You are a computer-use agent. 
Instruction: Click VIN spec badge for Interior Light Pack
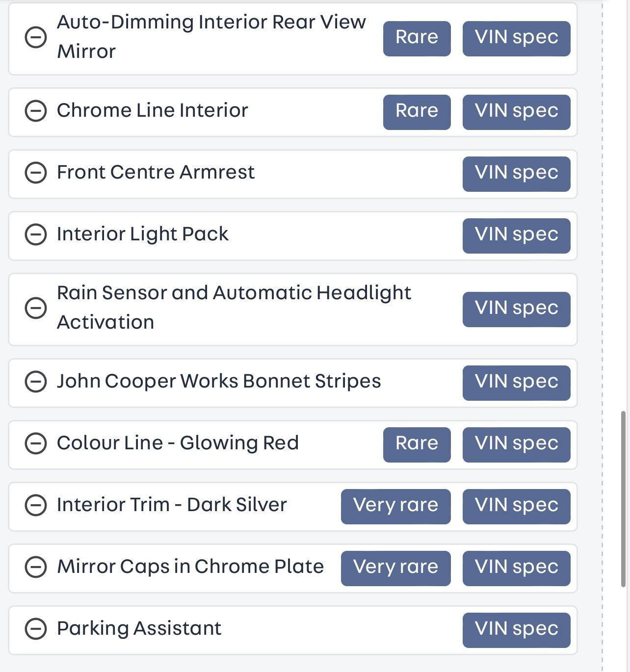516,235
